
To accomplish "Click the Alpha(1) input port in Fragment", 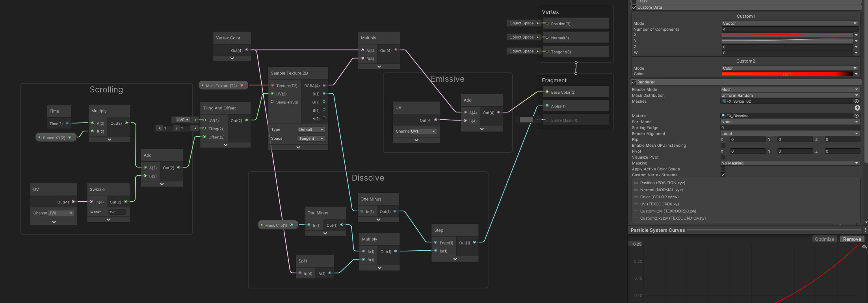I will [547, 106].
